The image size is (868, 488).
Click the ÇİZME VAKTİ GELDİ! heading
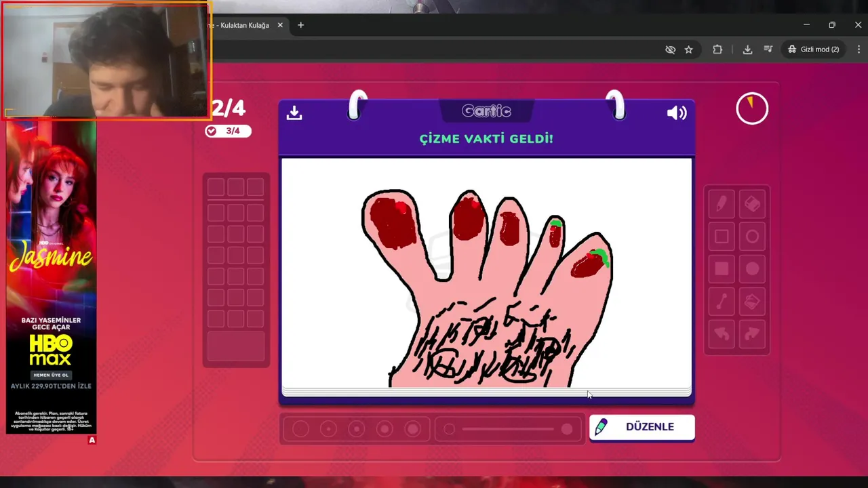coord(486,139)
